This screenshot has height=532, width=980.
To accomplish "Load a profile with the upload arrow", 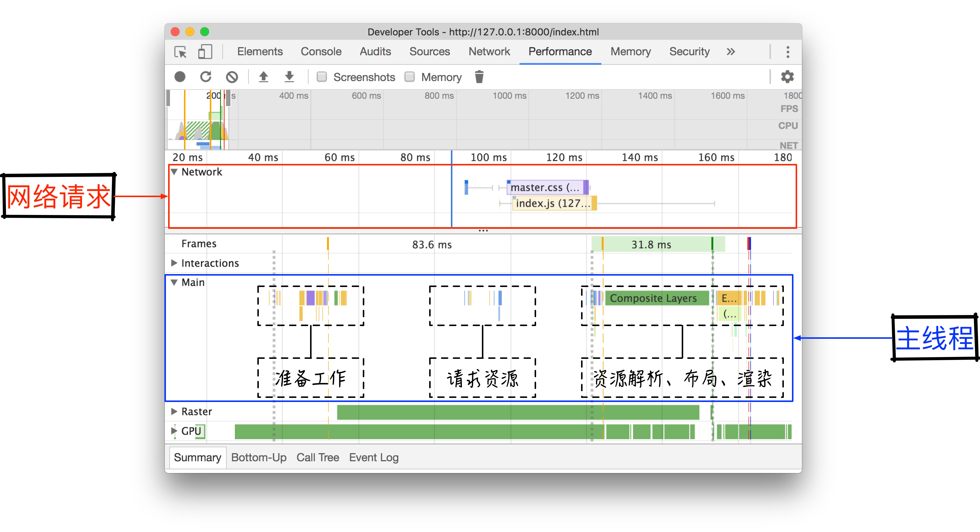I will coord(263,77).
